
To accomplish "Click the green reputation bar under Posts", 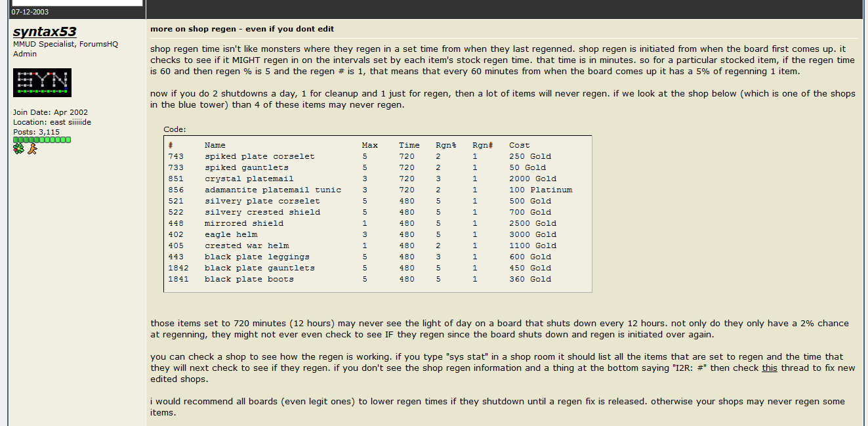I will point(42,140).
